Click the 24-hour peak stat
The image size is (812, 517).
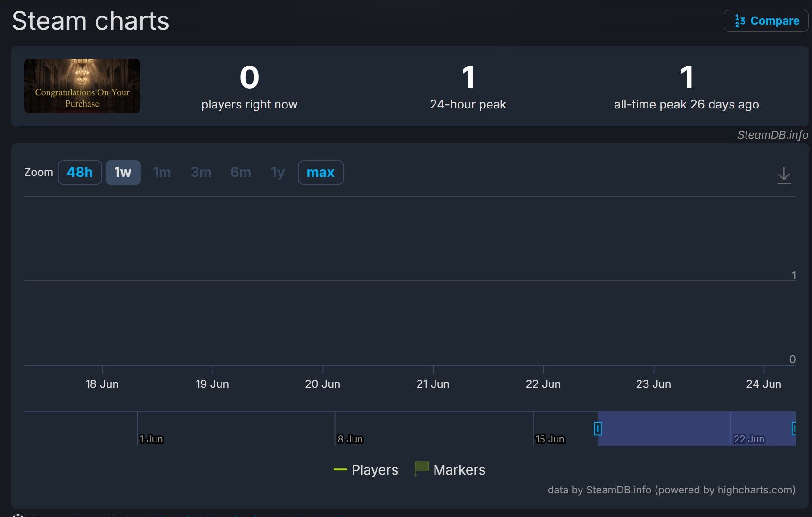(468, 87)
